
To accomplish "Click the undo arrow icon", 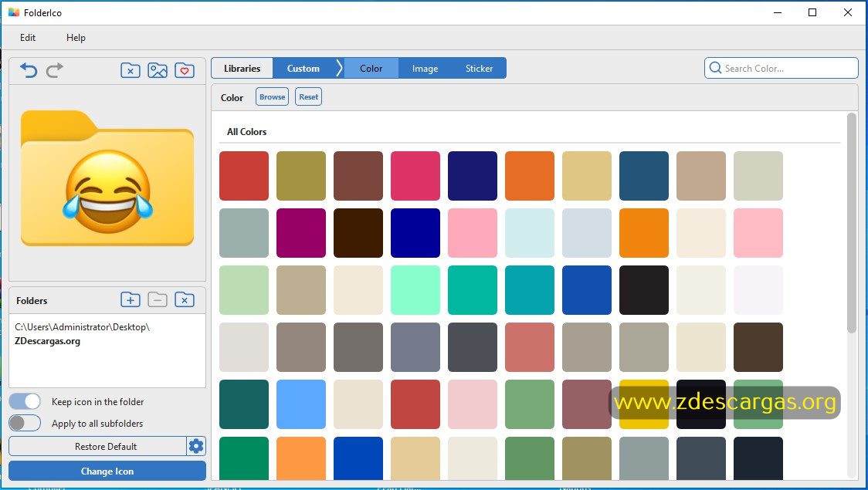I will pyautogui.click(x=29, y=70).
